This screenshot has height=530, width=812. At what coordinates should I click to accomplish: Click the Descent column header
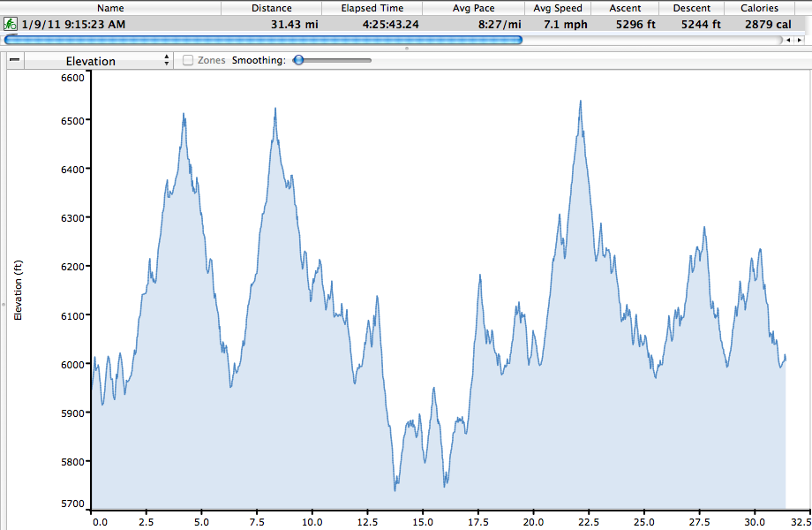pyautogui.click(x=691, y=8)
